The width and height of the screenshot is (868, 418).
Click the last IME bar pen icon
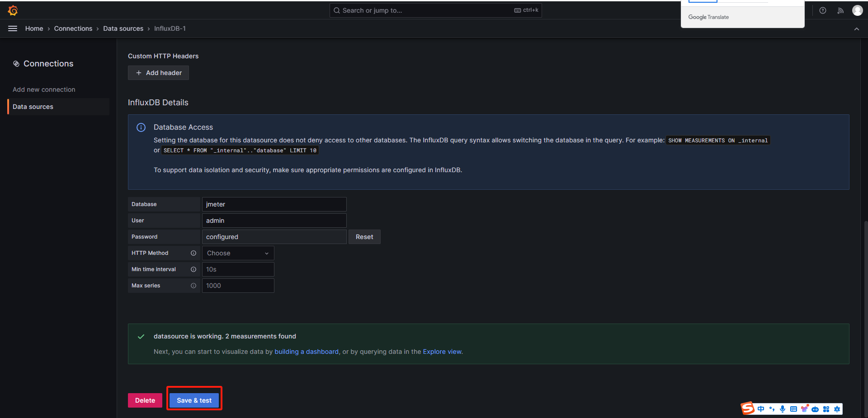point(837,409)
